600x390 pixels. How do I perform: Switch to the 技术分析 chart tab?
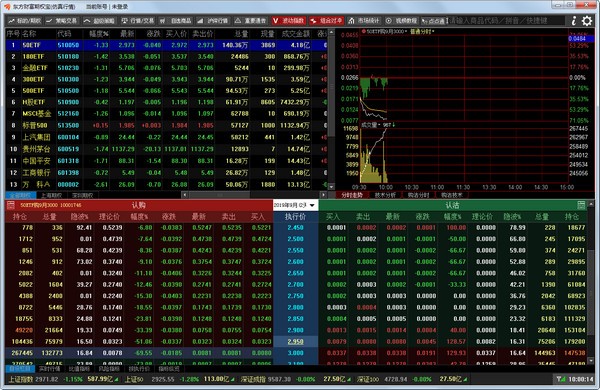(x=385, y=195)
